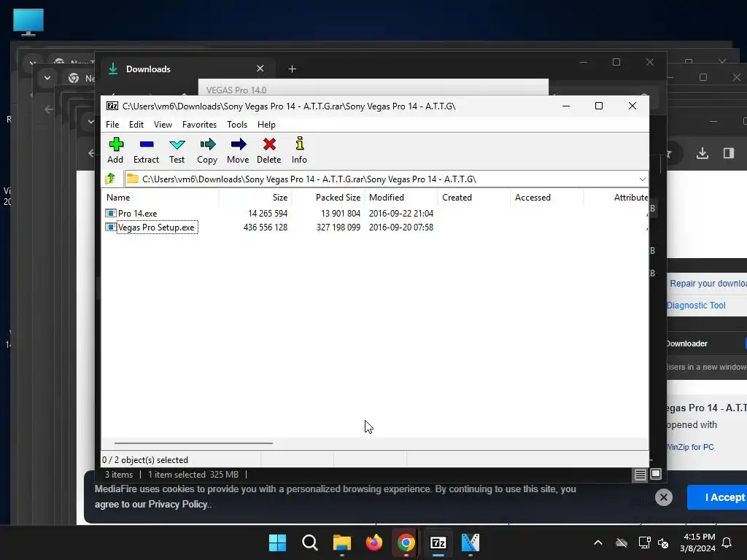The image size is (747, 560).
Task: Open the Edit menu
Action: [136, 124]
